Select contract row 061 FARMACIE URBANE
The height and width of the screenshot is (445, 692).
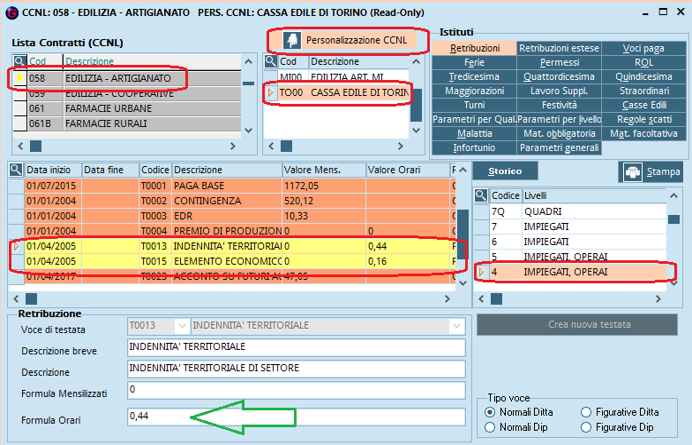[x=128, y=108]
